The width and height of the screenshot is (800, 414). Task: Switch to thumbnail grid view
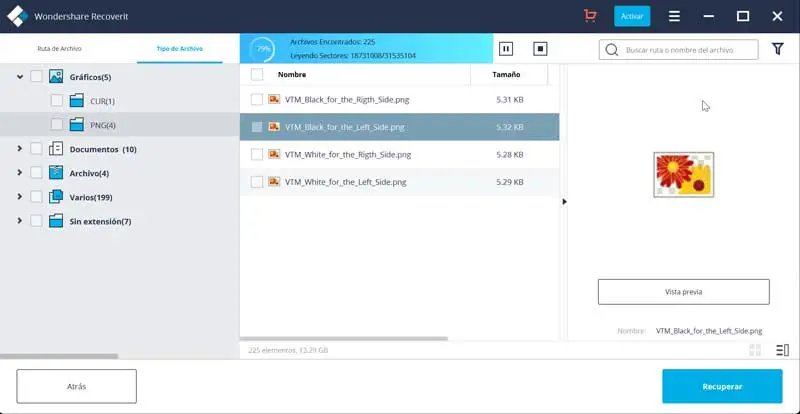point(755,350)
